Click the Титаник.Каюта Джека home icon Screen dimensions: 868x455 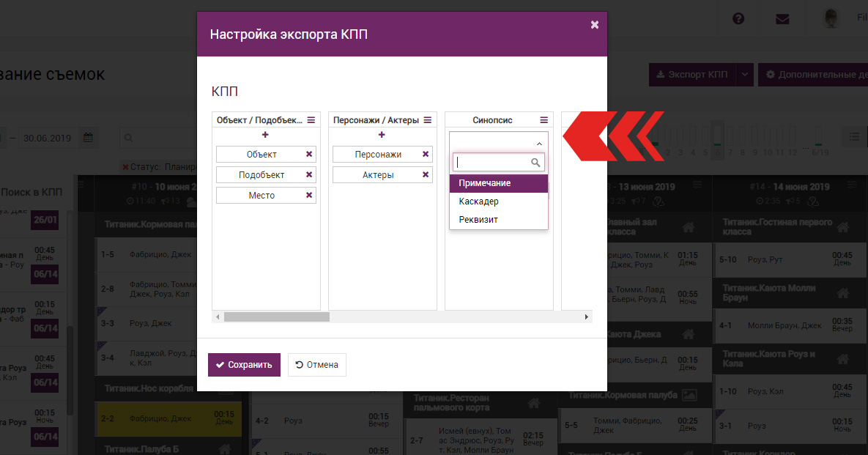click(688, 334)
